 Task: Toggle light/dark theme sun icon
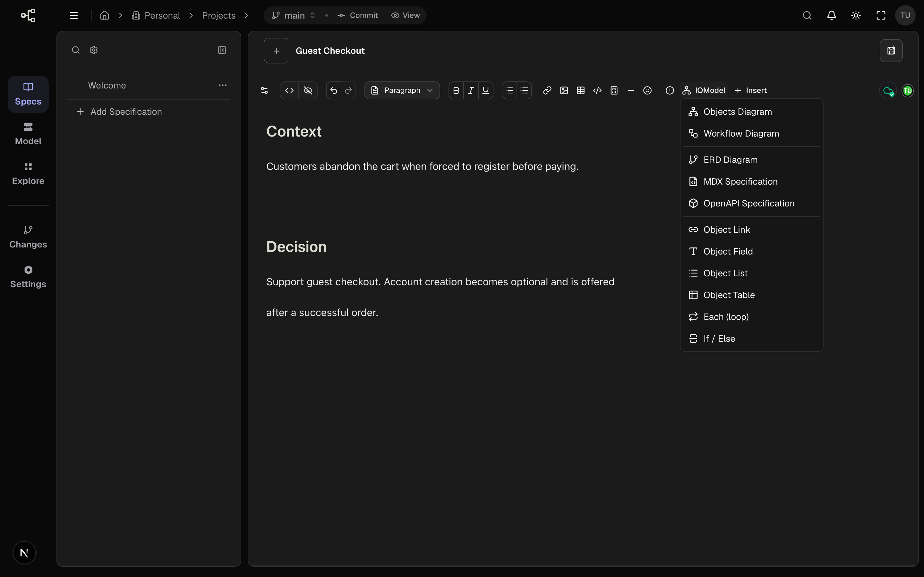point(856,15)
